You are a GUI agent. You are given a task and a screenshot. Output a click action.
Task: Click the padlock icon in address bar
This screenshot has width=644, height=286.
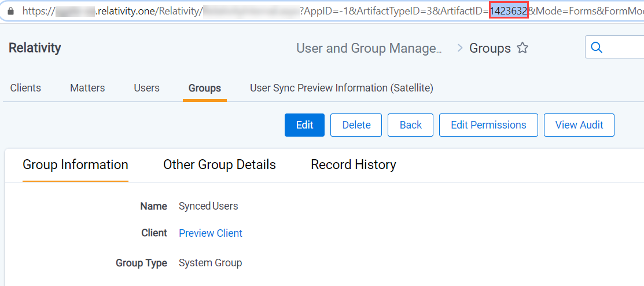point(11,12)
